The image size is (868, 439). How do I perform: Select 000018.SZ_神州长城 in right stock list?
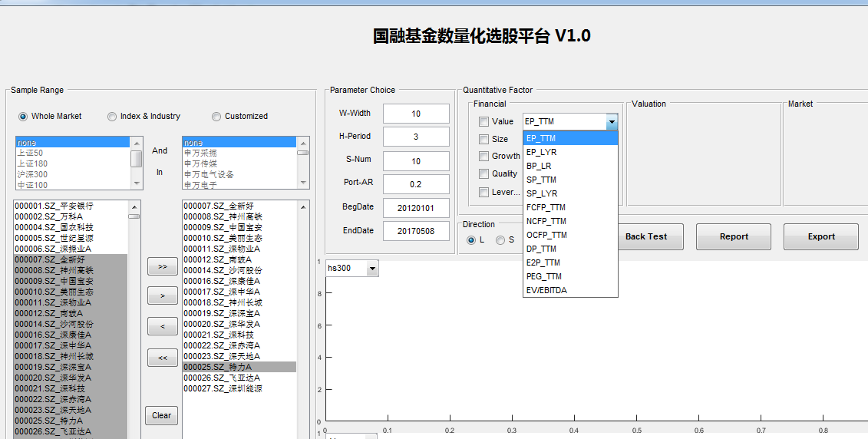[239, 303]
